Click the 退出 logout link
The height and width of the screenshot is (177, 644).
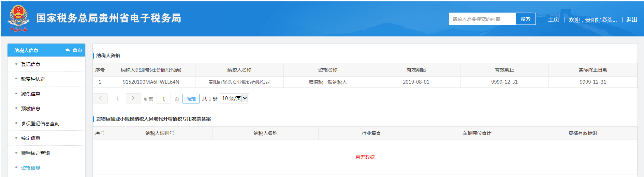tap(631, 20)
